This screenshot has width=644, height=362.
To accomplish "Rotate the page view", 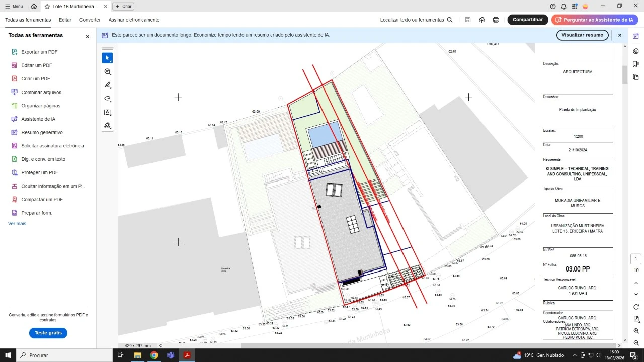I will point(636,307).
